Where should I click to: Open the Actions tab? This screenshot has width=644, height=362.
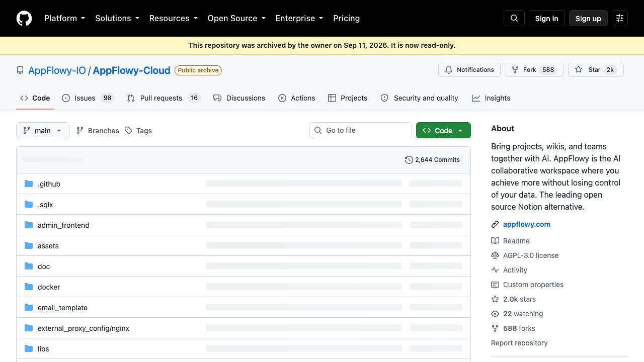pyautogui.click(x=297, y=98)
